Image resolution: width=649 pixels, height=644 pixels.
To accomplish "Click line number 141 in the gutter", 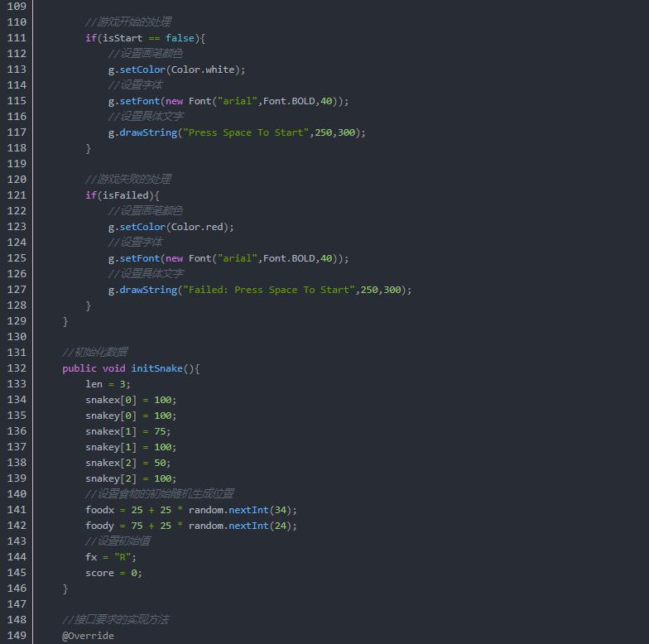I will pyautogui.click(x=17, y=510).
